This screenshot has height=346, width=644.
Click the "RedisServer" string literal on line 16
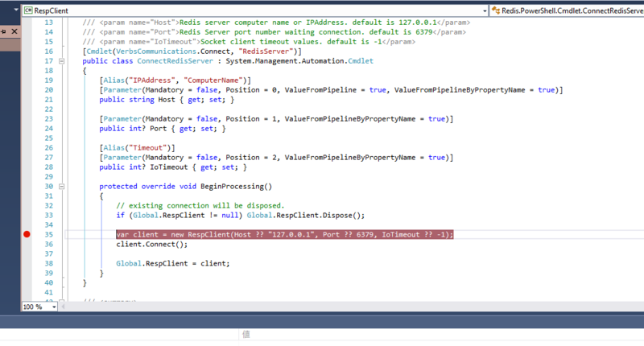point(266,51)
